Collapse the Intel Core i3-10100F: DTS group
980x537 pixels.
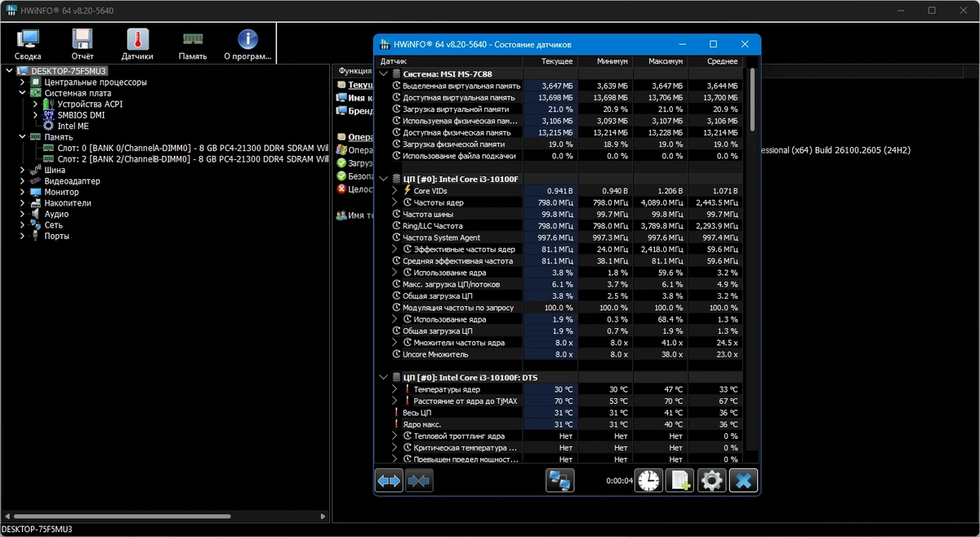coord(385,378)
